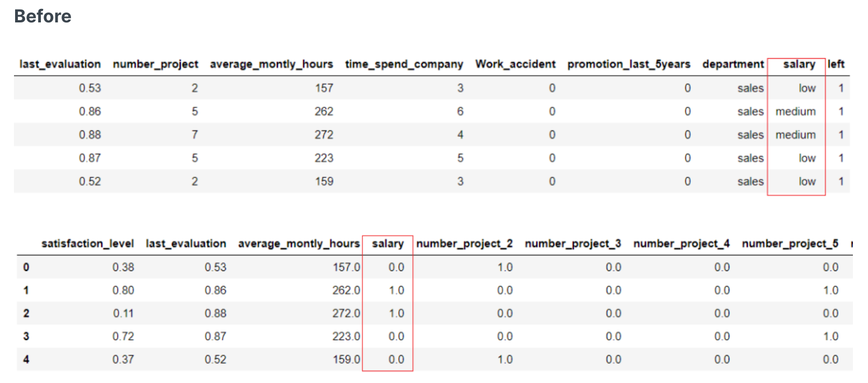This screenshot has height=383, width=868.
Task: Select the 272.0 average_montly_hours cell
Action: (x=347, y=314)
